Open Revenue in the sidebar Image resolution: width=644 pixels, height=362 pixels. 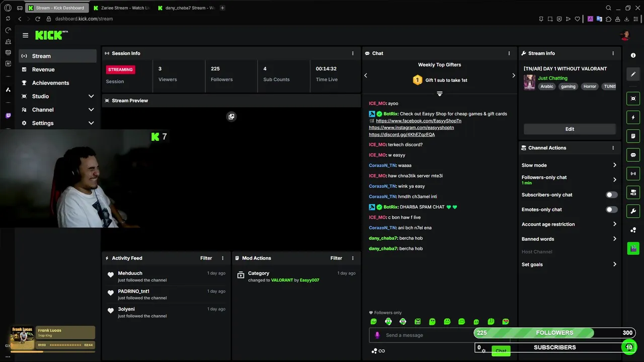58,69
